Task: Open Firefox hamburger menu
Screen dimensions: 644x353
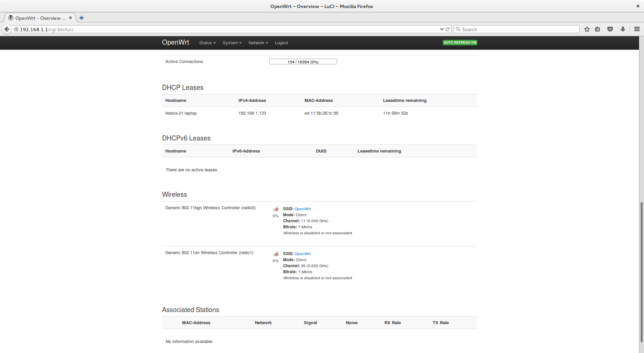Action: [637, 29]
